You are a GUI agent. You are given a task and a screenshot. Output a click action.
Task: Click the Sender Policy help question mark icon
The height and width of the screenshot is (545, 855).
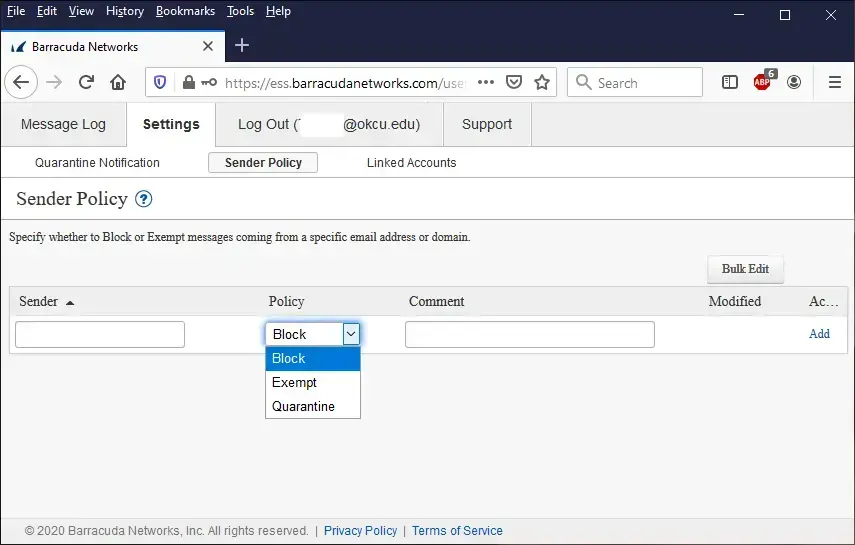pos(144,199)
